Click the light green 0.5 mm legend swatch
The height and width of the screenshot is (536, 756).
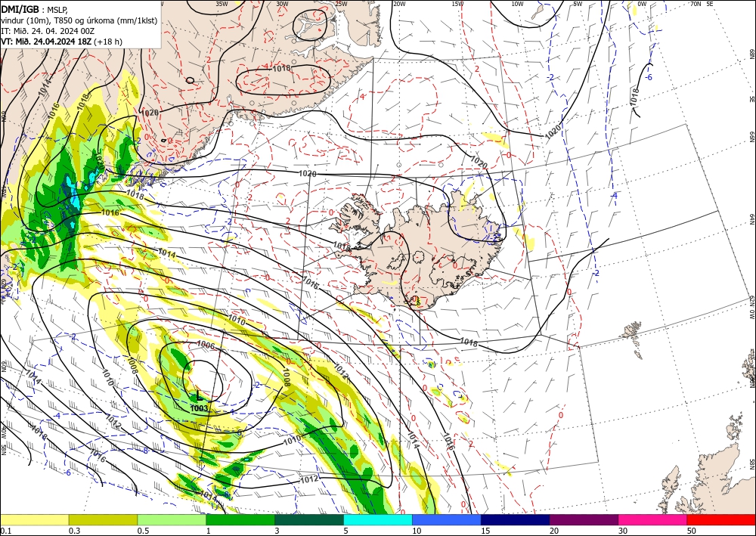click(x=172, y=519)
